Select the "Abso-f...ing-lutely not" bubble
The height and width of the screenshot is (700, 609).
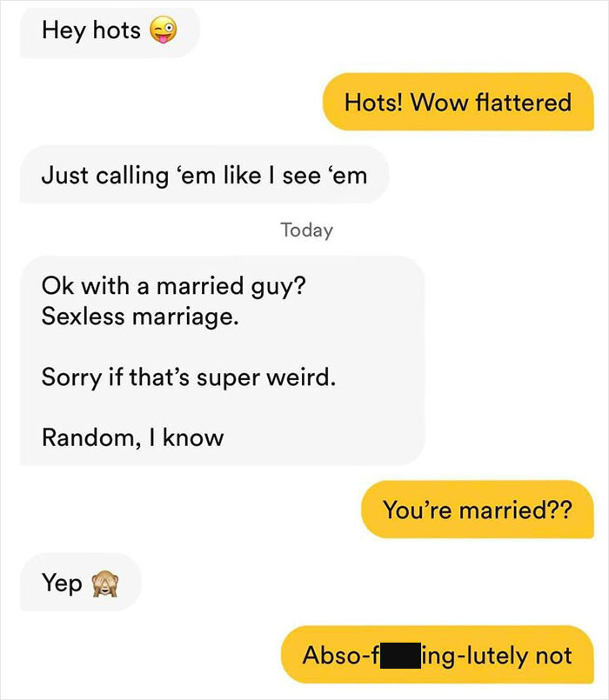coord(438,655)
